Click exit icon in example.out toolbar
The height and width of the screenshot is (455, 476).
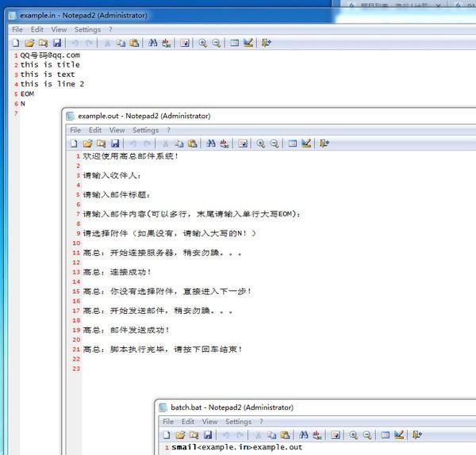[x=324, y=143]
